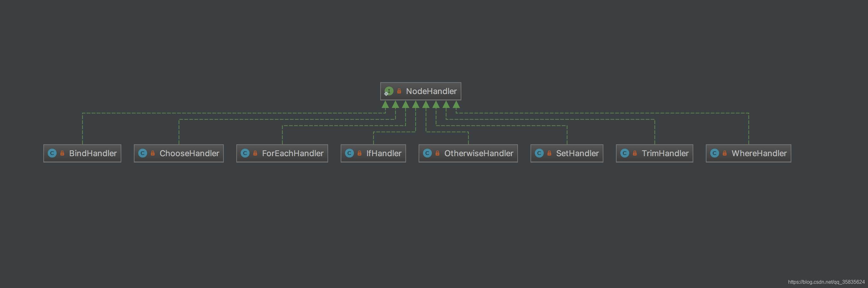
Task: Select the NodeHandler interface node
Action: (x=420, y=91)
